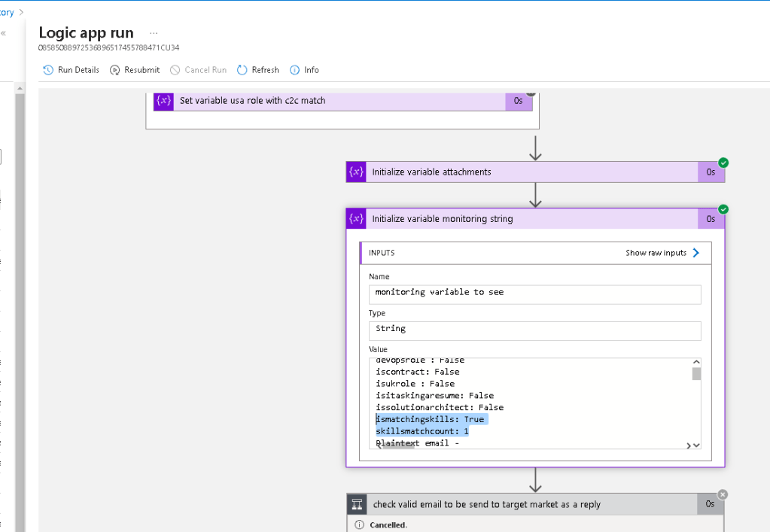Click the cancelled X badge on 'check valid email' step

pos(723,494)
